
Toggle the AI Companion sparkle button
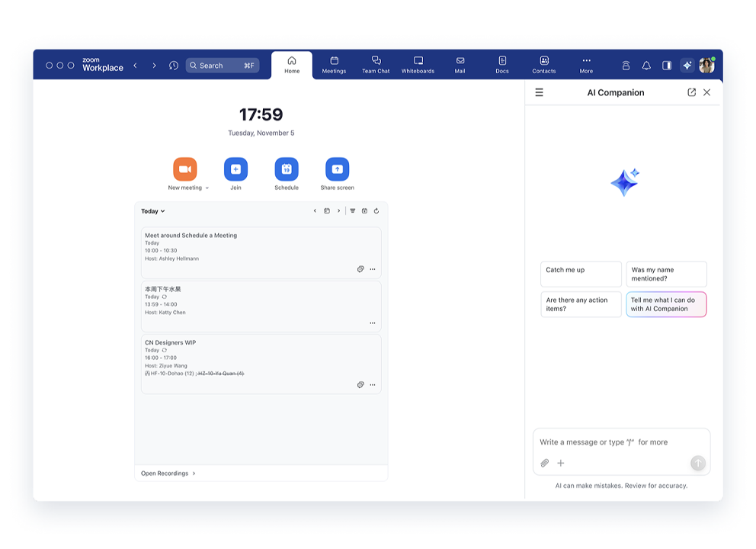click(x=687, y=66)
